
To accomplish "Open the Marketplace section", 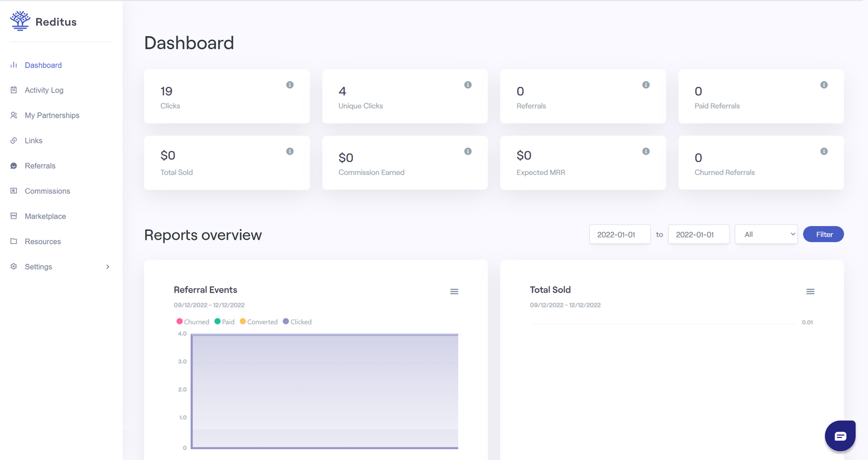I will (x=45, y=216).
